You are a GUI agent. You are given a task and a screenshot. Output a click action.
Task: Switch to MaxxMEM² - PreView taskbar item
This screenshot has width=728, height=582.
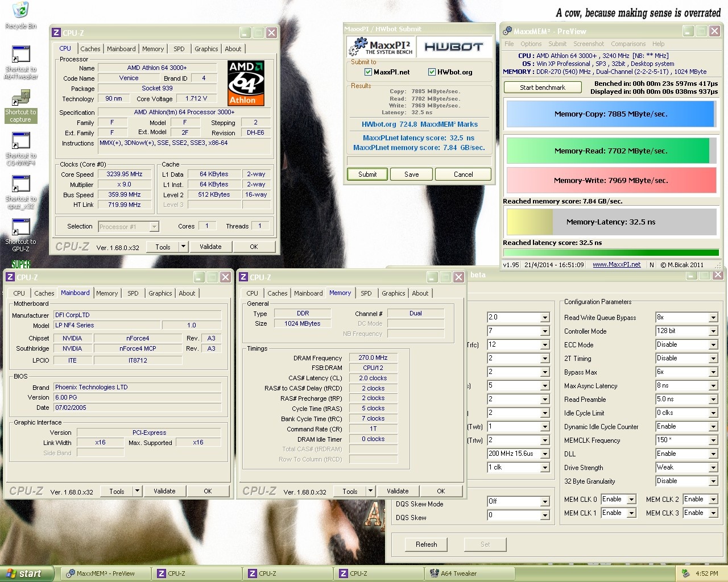click(106, 573)
